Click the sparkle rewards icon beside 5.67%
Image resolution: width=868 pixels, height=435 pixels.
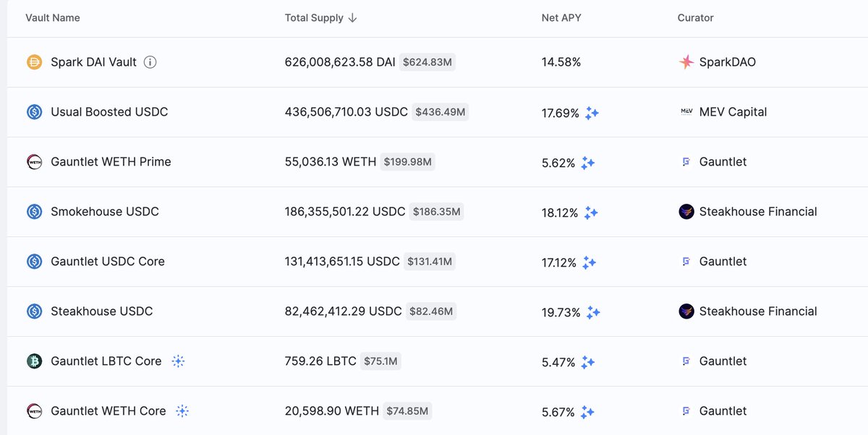coord(587,412)
